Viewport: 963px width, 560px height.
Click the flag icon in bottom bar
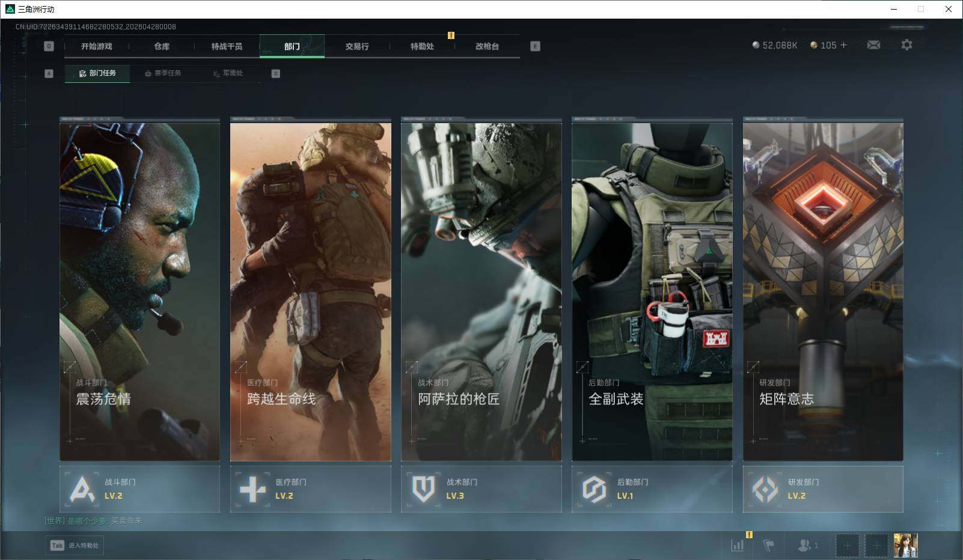pyautogui.click(x=768, y=546)
